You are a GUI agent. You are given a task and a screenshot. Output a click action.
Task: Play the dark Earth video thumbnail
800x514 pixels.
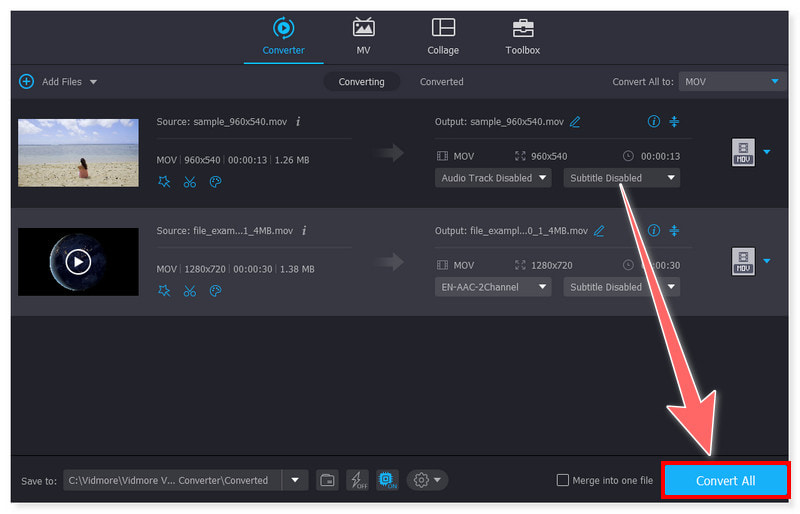(78, 262)
